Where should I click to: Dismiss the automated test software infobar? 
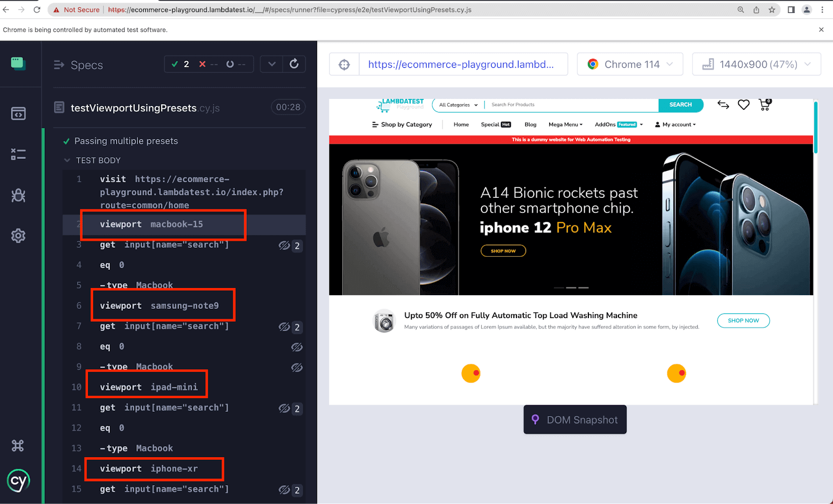821,30
